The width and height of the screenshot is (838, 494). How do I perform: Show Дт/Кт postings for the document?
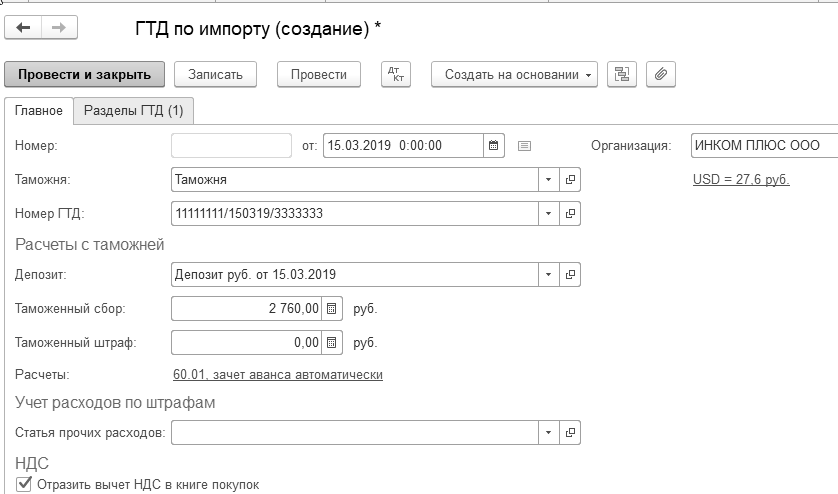[396, 74]
